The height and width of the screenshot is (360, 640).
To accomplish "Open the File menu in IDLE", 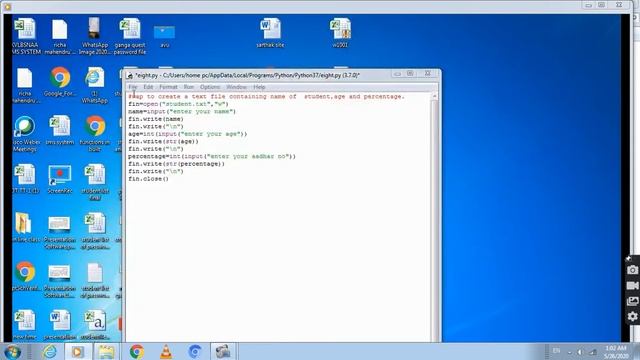I will [133, 87].
